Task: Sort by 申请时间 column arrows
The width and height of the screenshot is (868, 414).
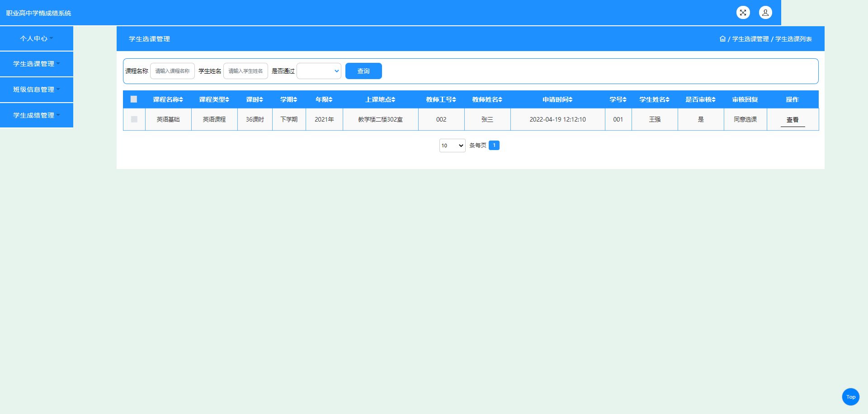Action: (x=571, y=99)
